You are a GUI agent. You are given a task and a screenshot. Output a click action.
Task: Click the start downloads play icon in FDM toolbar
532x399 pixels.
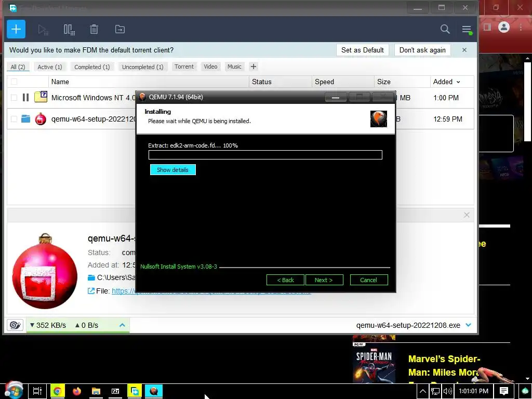43,30
